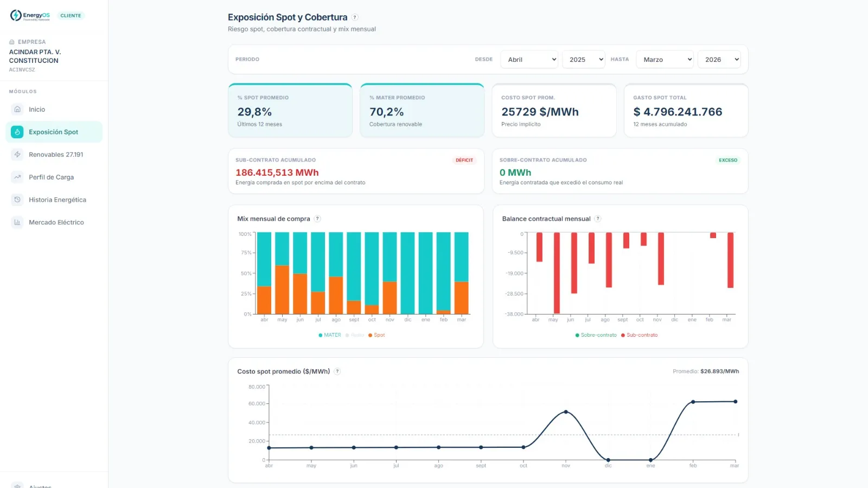Screen dimensions: 868x488
Task: Click the feb data point on cost line
Action: (693, 402)
